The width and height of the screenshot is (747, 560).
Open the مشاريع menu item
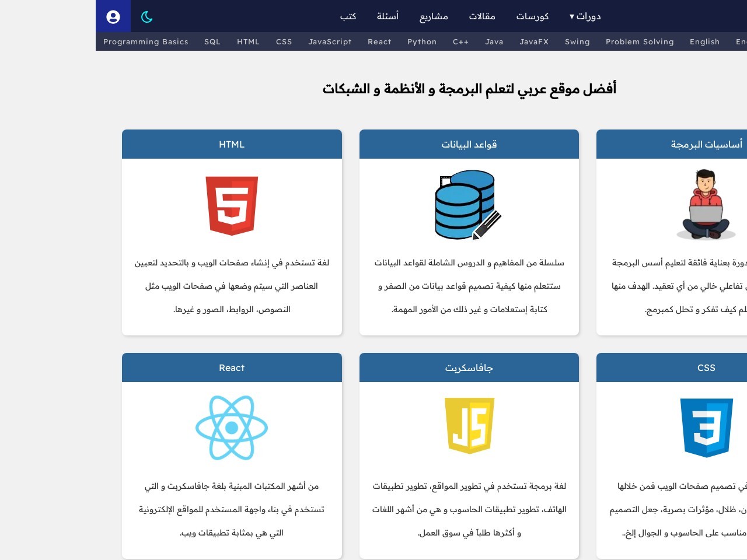[x=434, y=16]
